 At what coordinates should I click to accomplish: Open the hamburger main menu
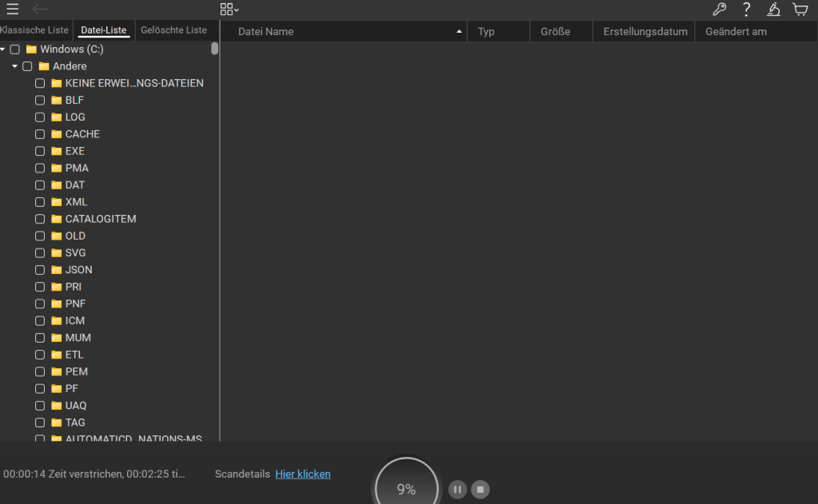13,10
